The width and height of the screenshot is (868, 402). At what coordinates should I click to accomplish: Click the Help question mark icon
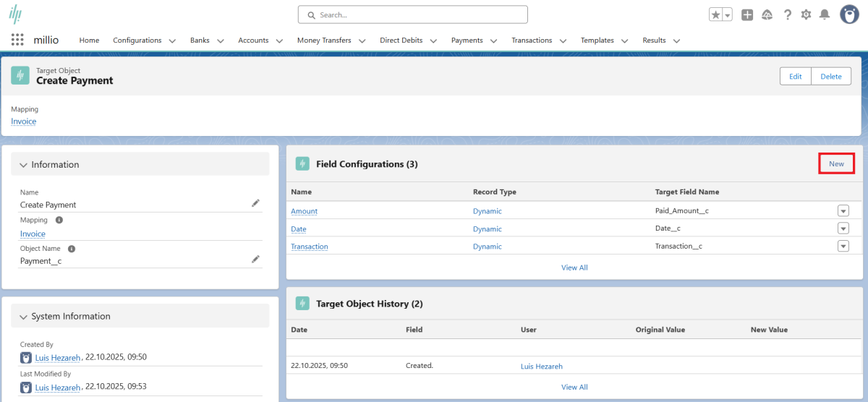pos(787,14)
